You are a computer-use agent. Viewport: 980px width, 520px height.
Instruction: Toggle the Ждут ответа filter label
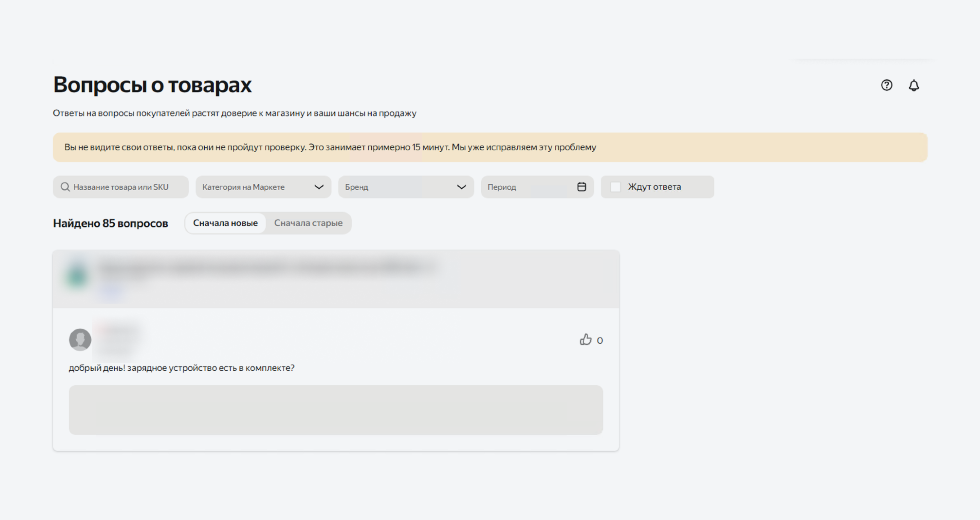coord(654,187)
